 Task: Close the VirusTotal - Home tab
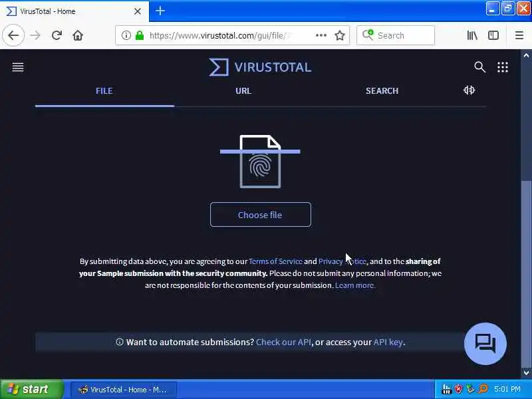click(138, 11)
